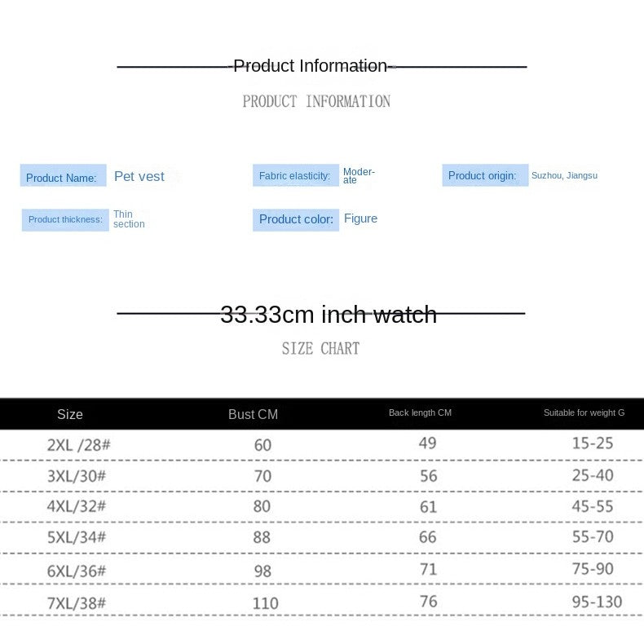Click bust value 88 for 5XL
Viewport: 644px width, 644px height.
click(x=262, y=538)
